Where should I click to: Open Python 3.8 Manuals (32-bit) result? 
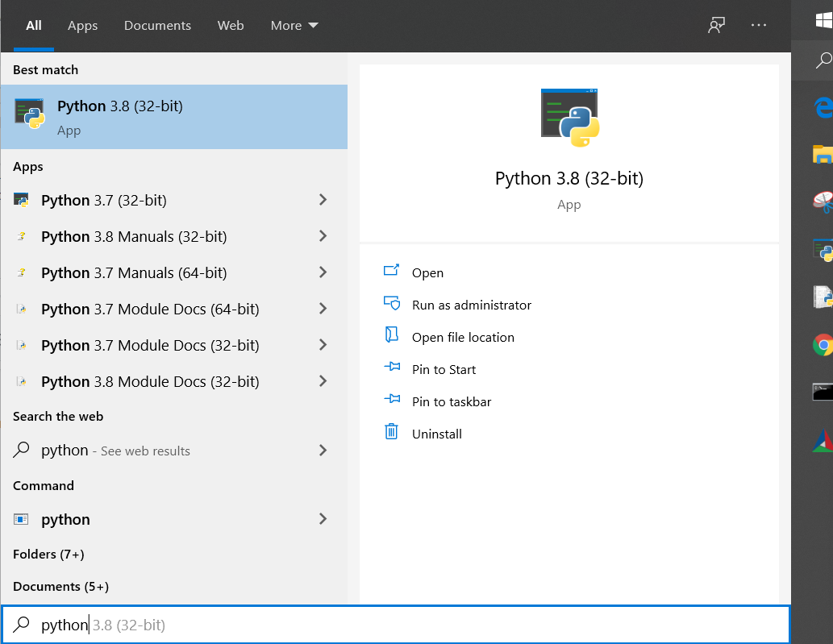click(173, 236)
